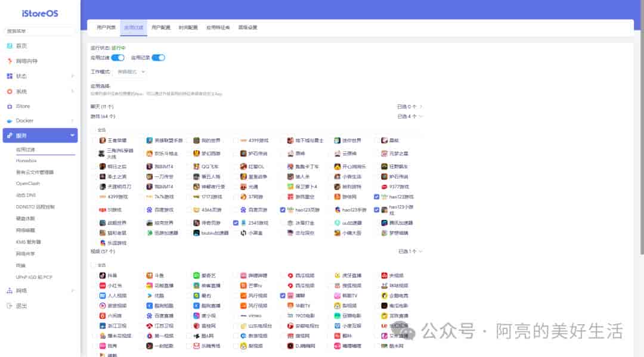
Task: Click the 优酷 app icon
Action: [150, 296]
